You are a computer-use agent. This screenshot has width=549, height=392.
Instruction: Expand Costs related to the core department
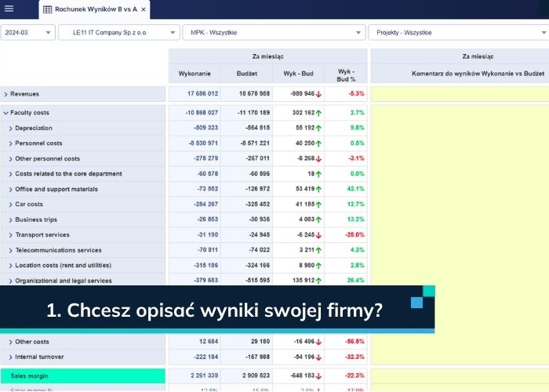(x=10, y=174)
